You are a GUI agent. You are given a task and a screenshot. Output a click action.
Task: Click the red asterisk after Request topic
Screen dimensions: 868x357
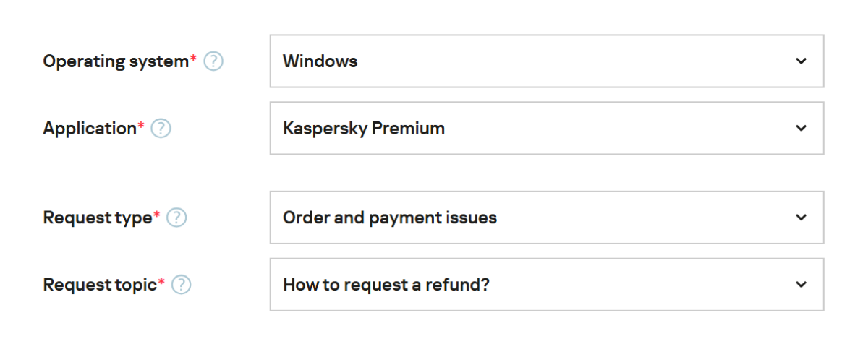coord(161,283)
